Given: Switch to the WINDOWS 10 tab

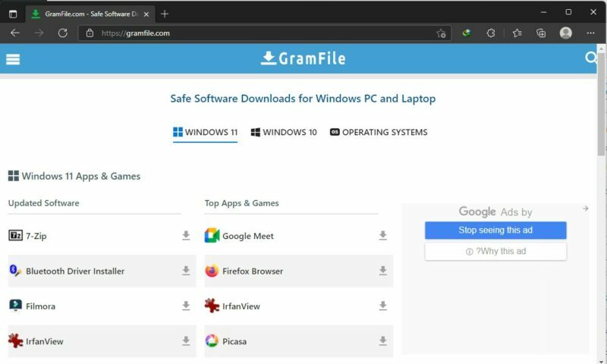Looking at the screenshot, I should (284, 132).
